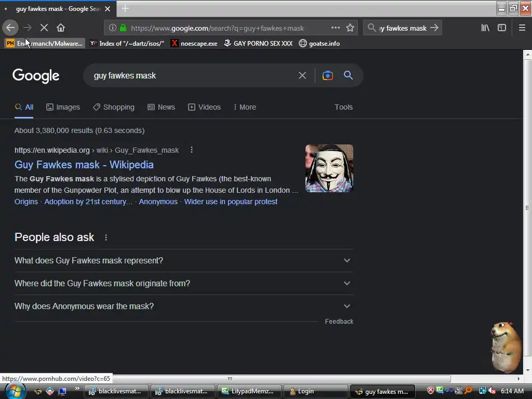The height and width of the screenshot is (399, 532).
Task: Show more quick launch items with the double chevron
Action: 77,389
